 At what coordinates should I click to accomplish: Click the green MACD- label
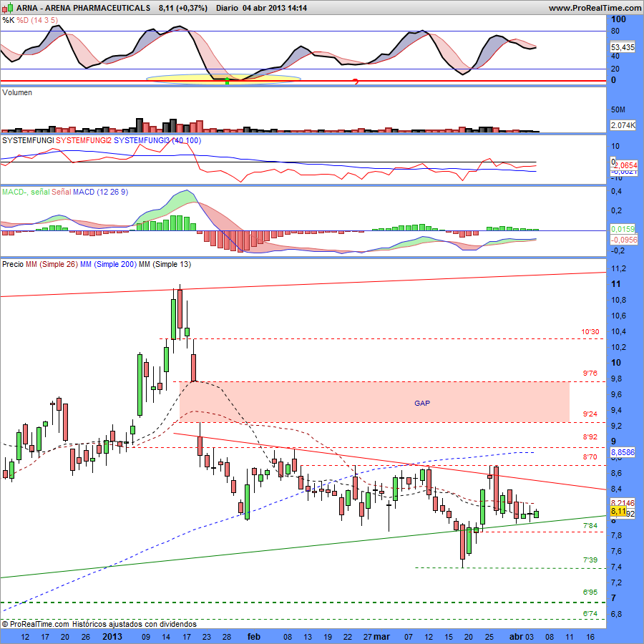[15, 192]
